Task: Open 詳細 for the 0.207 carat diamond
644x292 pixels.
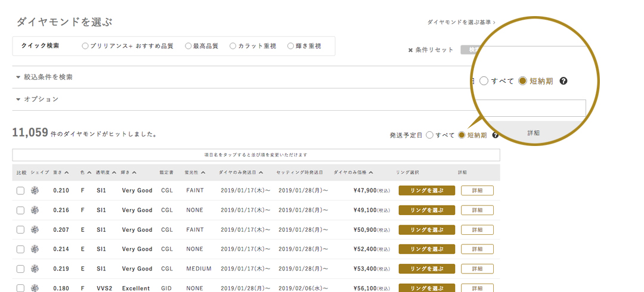Action: click(x=477, y=229)
